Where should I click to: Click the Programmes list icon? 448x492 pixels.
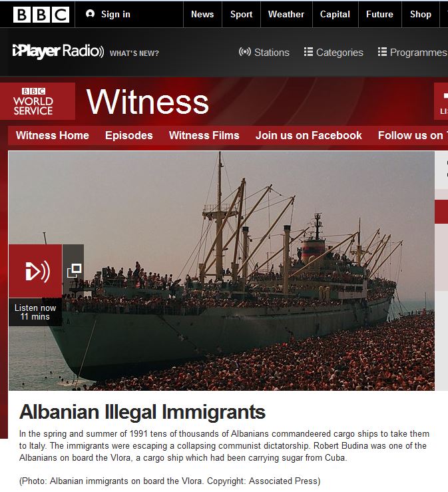pyautogui.click(x=382, y=52)
